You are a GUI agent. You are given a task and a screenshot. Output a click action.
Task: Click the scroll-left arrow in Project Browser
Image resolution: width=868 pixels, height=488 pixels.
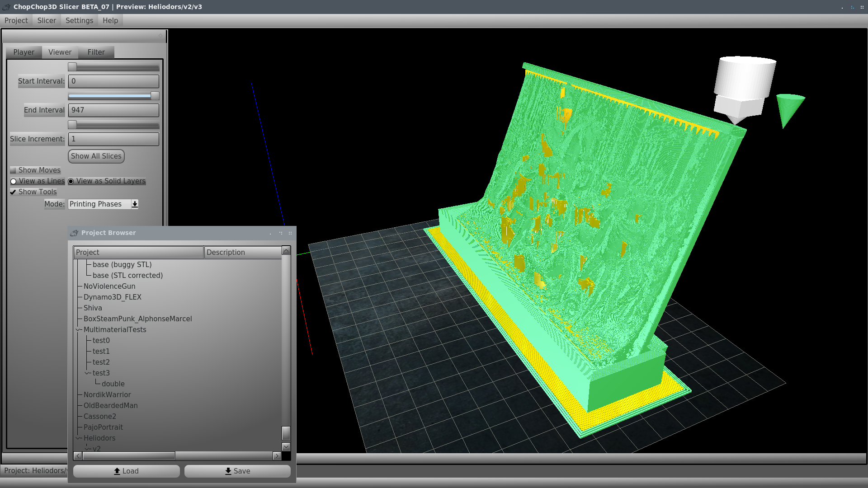coord(78,456)
